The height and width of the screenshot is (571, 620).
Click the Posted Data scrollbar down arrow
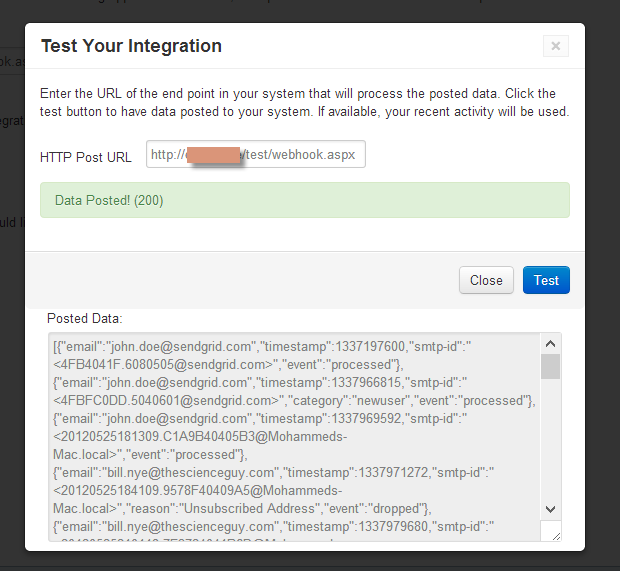point(550,509)
